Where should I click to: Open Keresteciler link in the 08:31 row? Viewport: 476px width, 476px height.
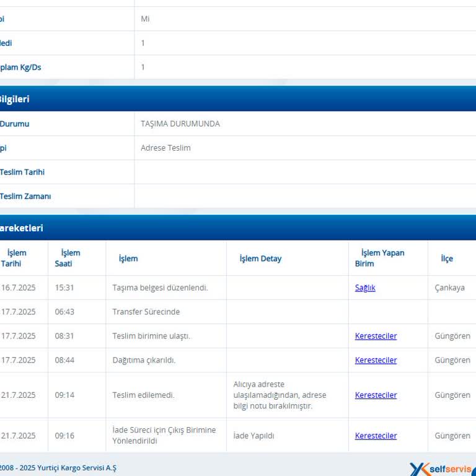(376, 336)
